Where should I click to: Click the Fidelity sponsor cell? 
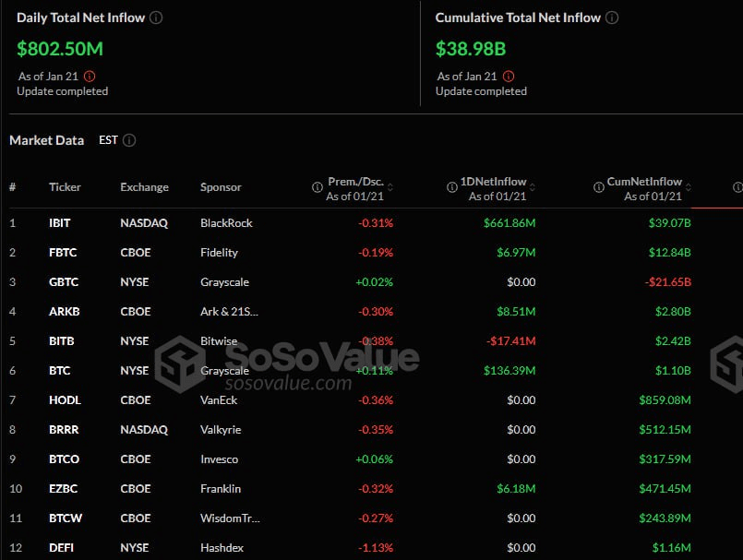coord(219,253)
